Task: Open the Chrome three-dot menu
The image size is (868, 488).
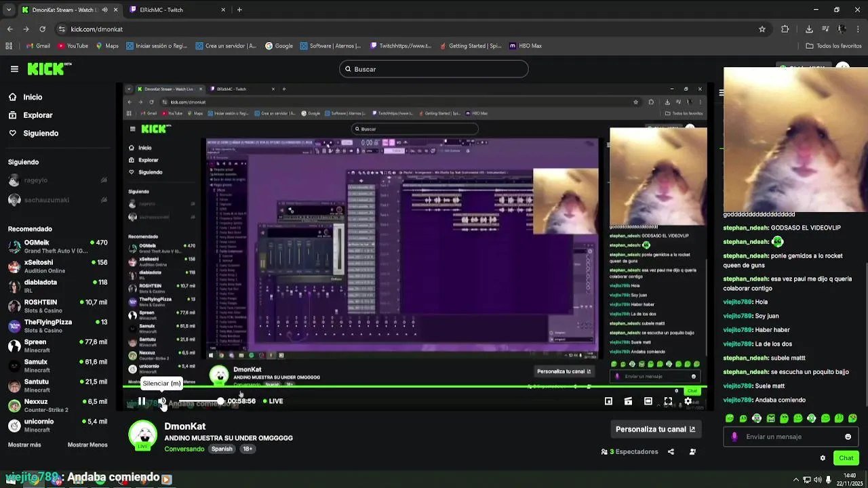Action: tap(859, 29)
